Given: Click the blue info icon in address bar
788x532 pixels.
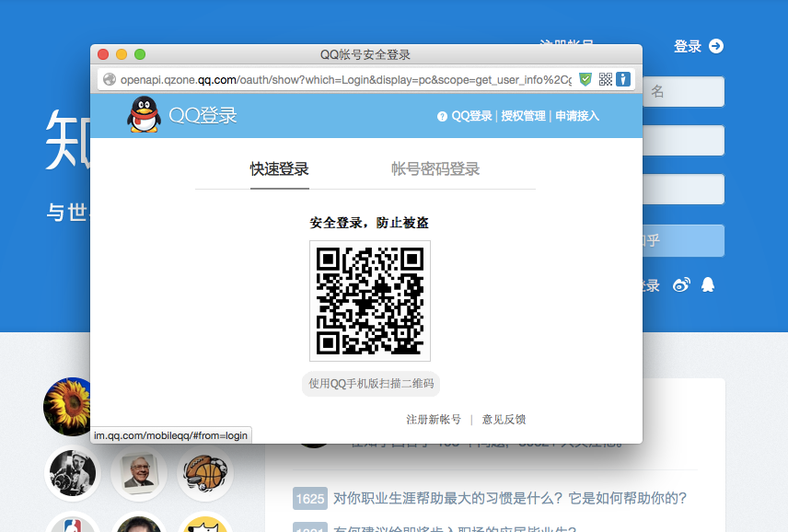Looking at the screenshot, I should 623,79.
